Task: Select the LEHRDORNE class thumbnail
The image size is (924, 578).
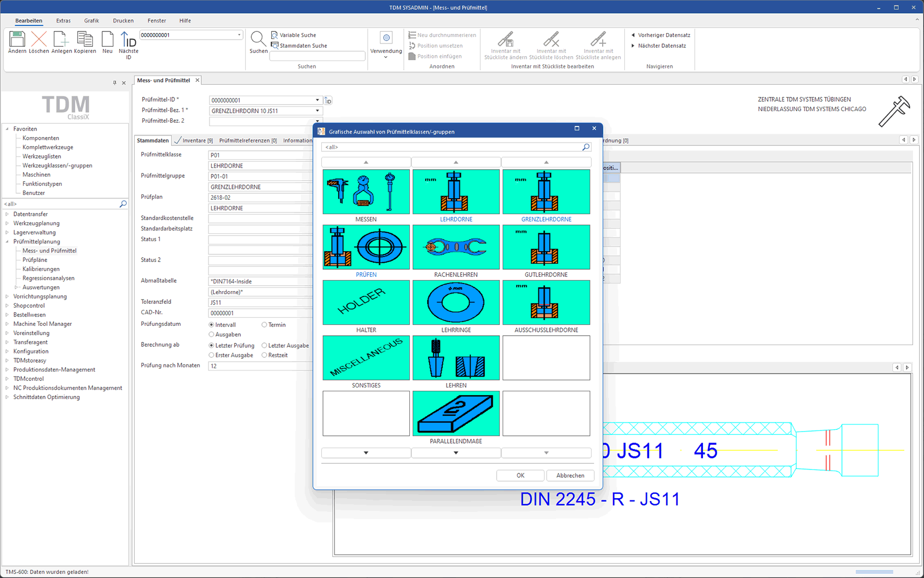Action: (x=456, y=192)
